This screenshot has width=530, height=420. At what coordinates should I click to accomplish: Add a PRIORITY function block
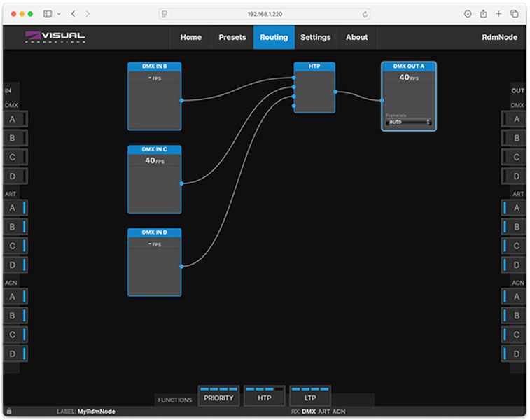218,397
